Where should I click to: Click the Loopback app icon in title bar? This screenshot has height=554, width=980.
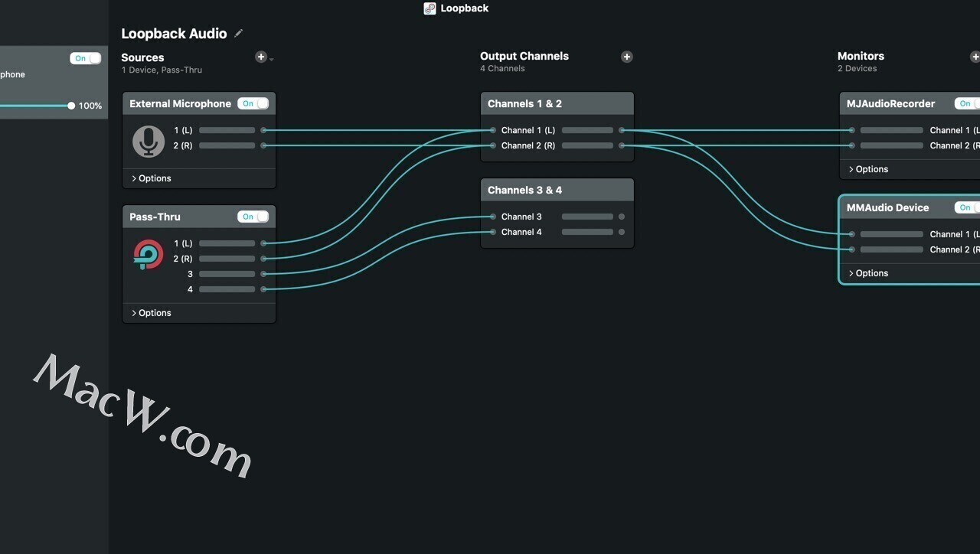coord(430,8)
